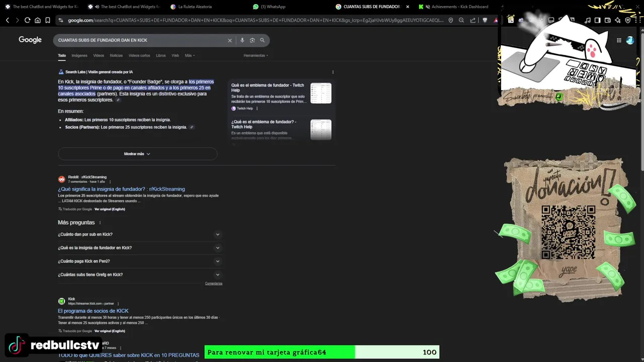
Task: Click the address bar URL
Action: (256, 20)
